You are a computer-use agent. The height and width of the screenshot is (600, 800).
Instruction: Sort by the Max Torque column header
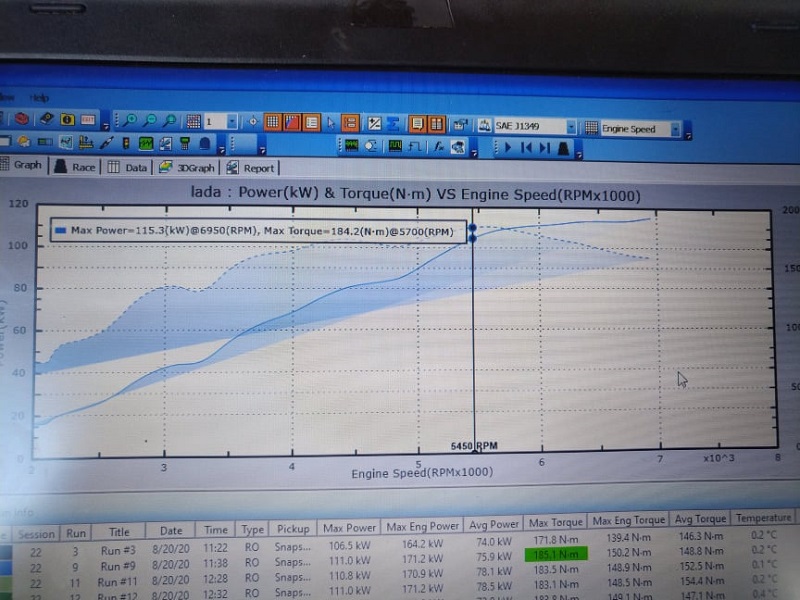(x=556, y=522)
